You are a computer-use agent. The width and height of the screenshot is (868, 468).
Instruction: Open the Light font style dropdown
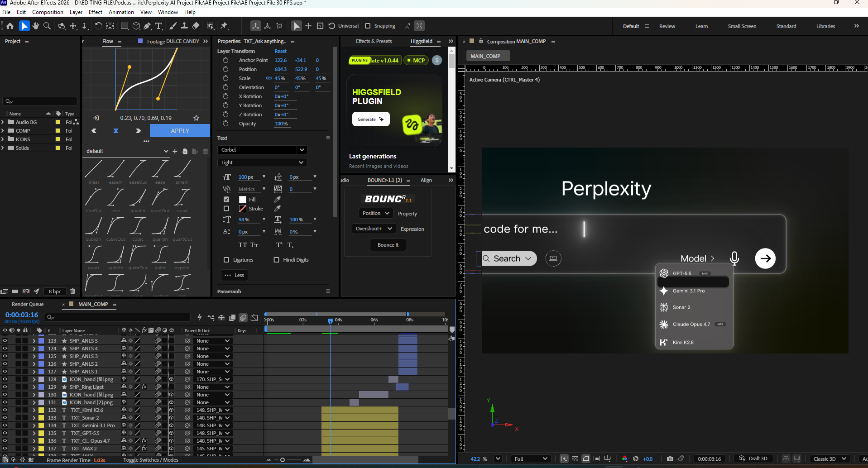click(x=262, y=162)
